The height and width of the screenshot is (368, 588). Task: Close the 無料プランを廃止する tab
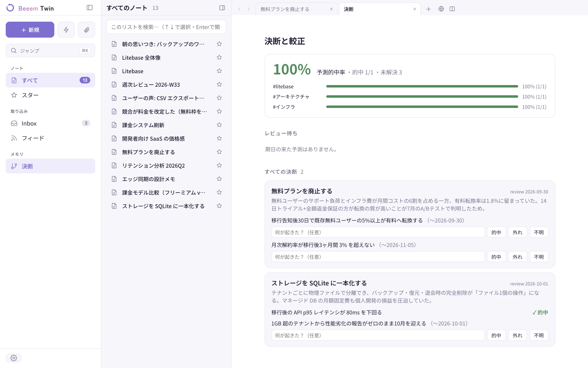click(331, 9)
